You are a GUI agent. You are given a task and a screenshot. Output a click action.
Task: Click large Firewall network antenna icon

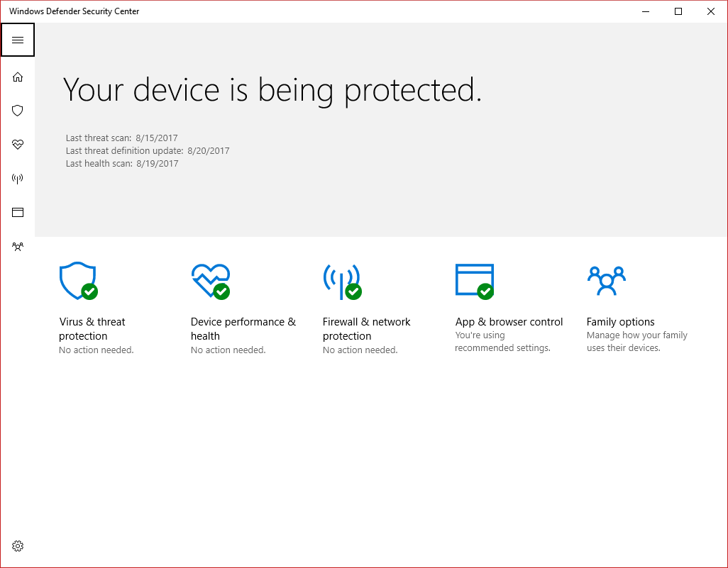[342, 282]
